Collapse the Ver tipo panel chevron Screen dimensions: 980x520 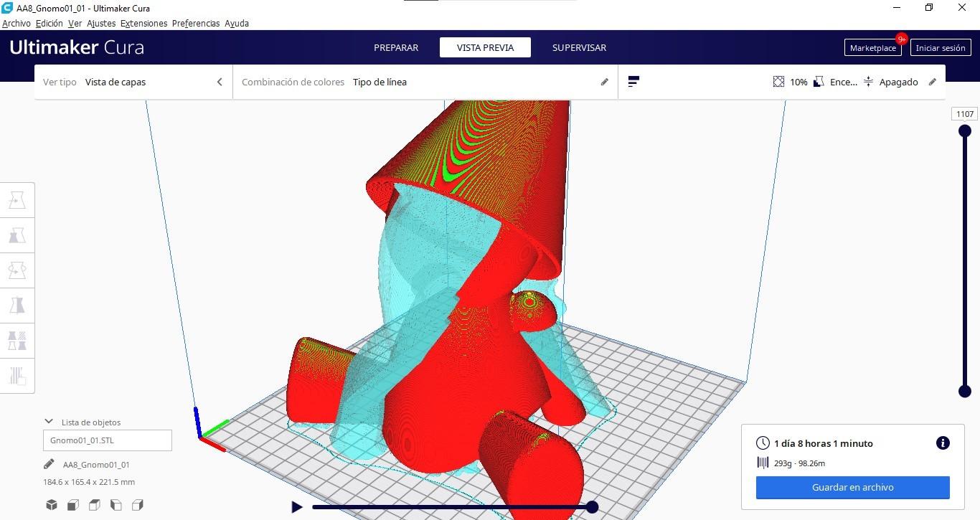[x=220, y=82]
